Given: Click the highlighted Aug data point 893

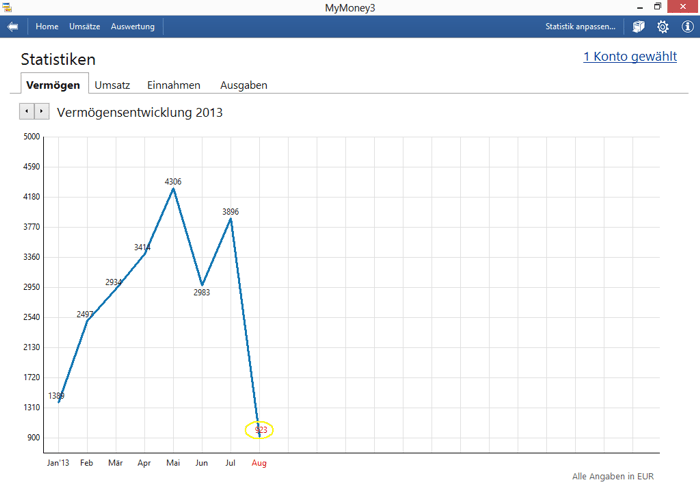Looking at the screenshot, I should (259, 431).
